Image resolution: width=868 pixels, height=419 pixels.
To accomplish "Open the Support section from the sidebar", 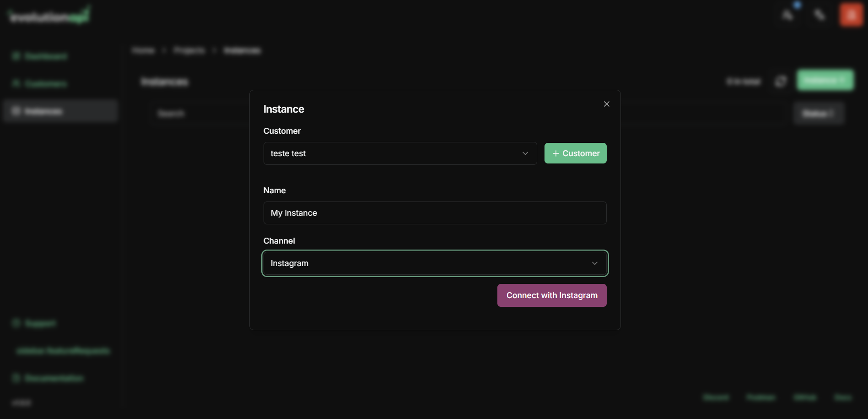I will point(16,323).
